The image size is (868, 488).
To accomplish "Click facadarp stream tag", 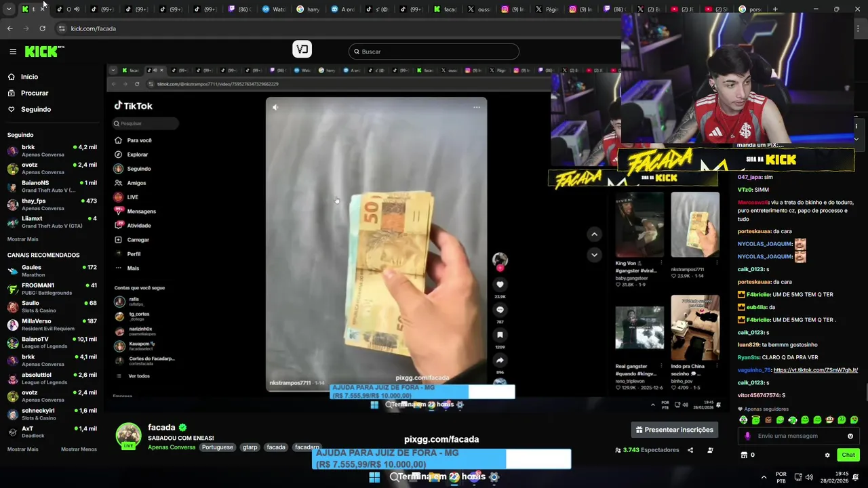I will tap(307, 447).
